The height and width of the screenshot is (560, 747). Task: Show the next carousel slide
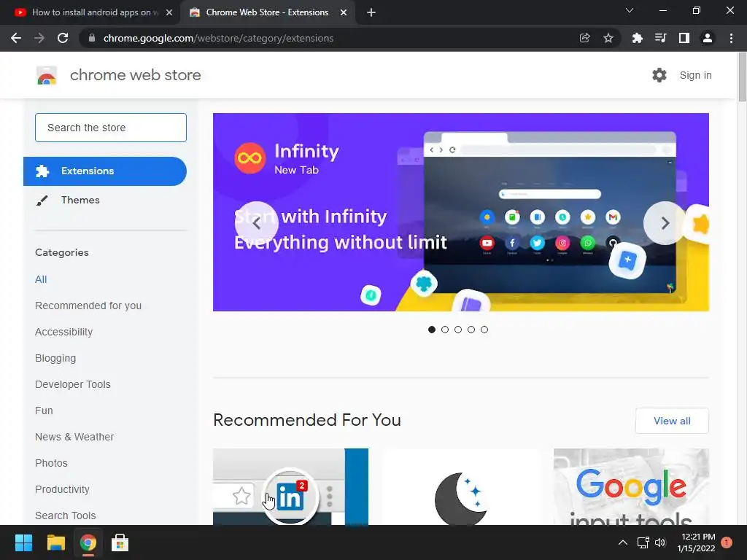(x=665, y=223)
